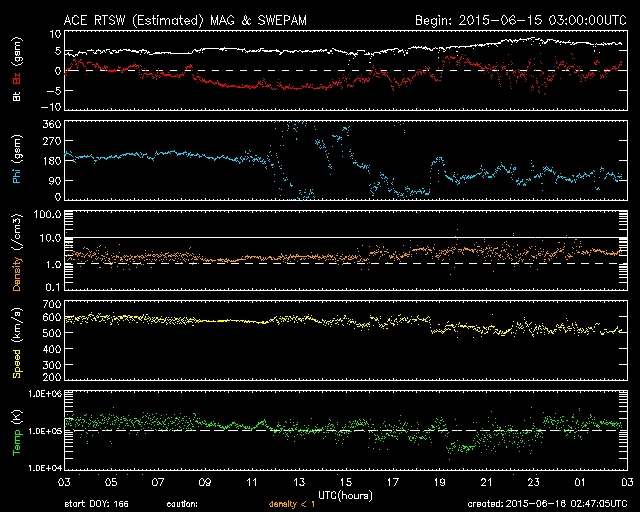
Task: Select the 15 hour tick on time axis
Action: click(x=345, y=482)
